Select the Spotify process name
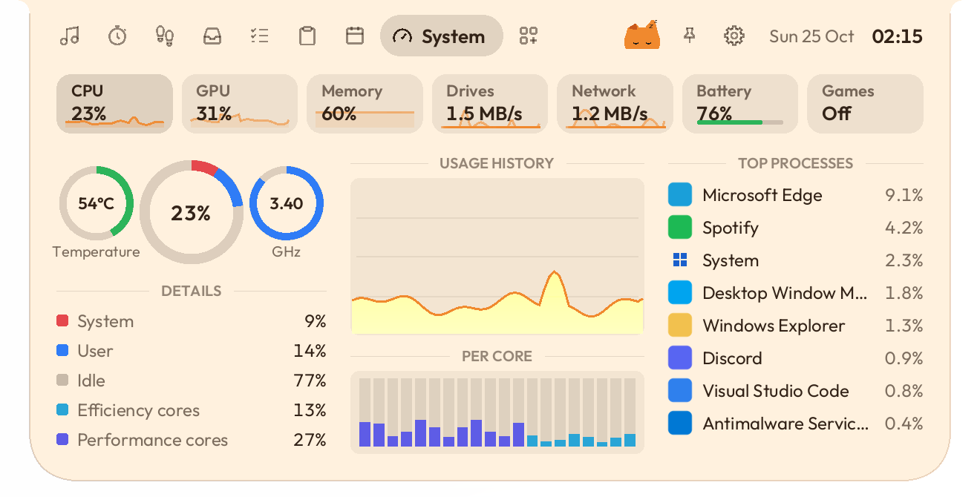Image resolution: width=980 pixels, height=497 pixels. click(731, 228)
